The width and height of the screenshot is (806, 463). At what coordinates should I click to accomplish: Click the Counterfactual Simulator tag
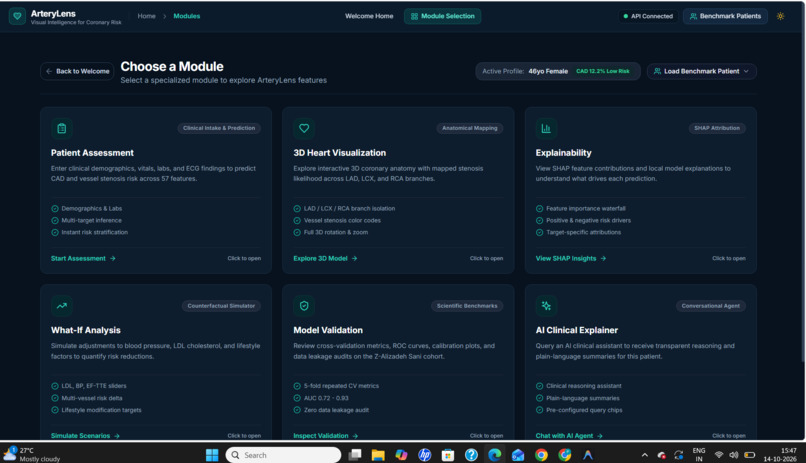click(x=221, y=306)
